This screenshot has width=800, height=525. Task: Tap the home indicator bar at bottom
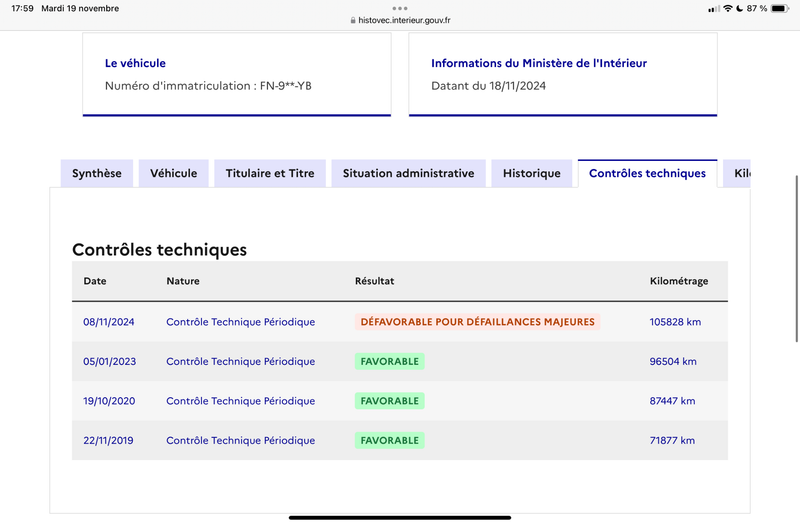(400, 518)
